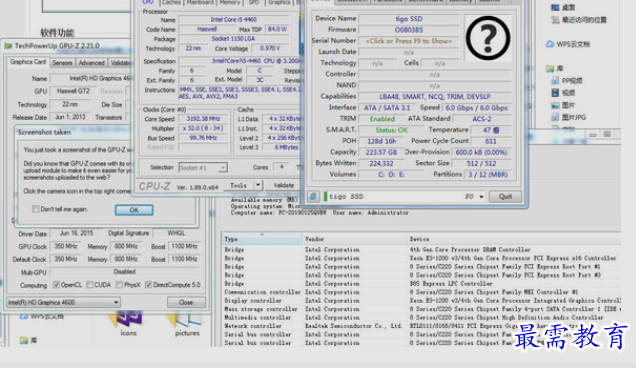Viewport: 636px width, 368px height.
Task: Click OK in Screenshot taken dialog
Action: coord(134,210)
